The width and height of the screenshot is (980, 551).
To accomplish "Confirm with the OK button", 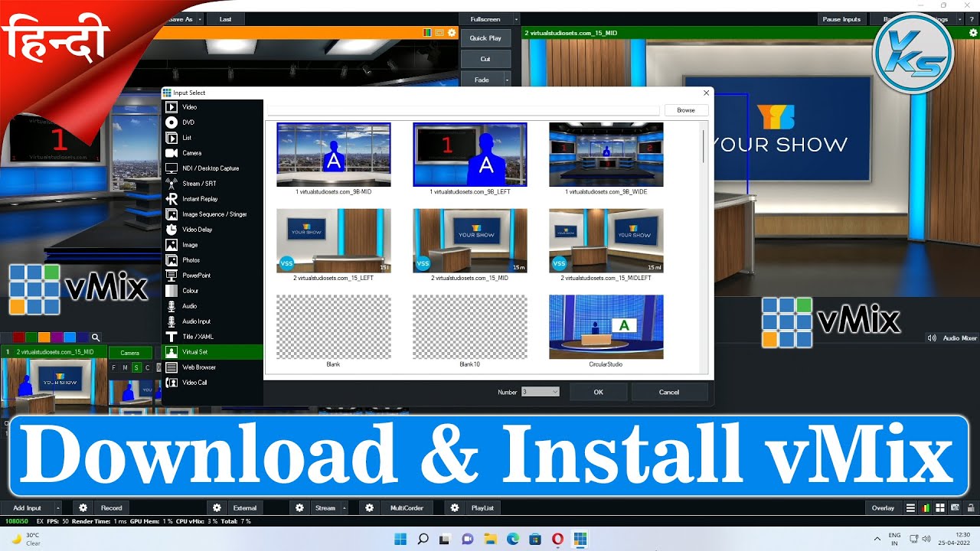I will (x=598, y=392).
